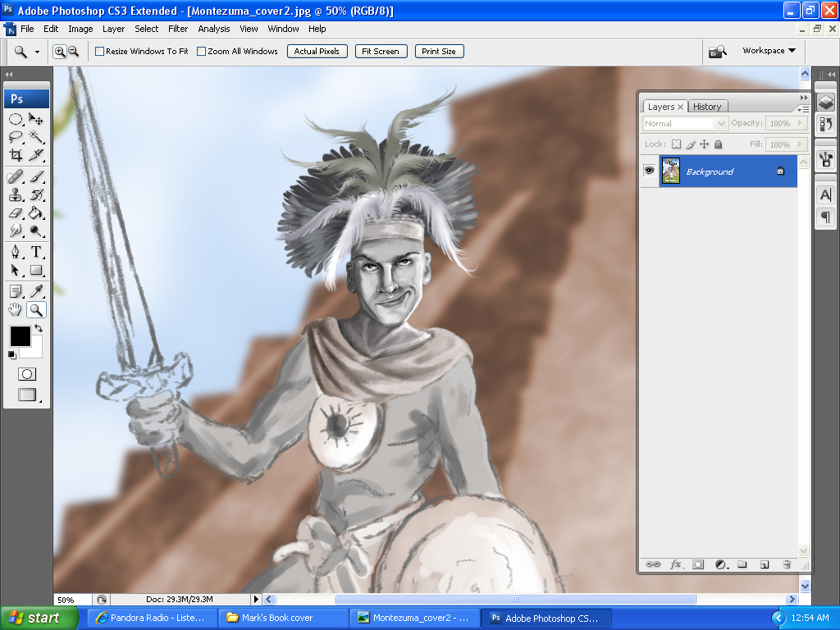The height and width of the screenshot is (630, 840).
Task: Enable Zoom All Windows checkbox
Action: [x=202, y=52]
